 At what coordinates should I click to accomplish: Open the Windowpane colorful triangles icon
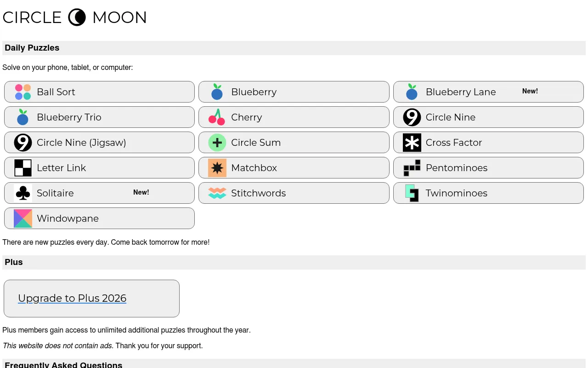(23, 218)
